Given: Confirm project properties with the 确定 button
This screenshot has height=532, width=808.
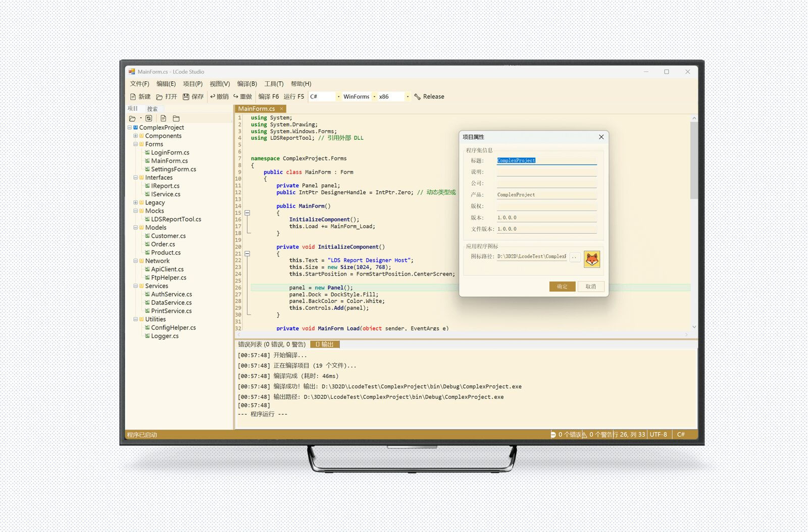Looking at the screenshot, I should click(x=562, y=286).
